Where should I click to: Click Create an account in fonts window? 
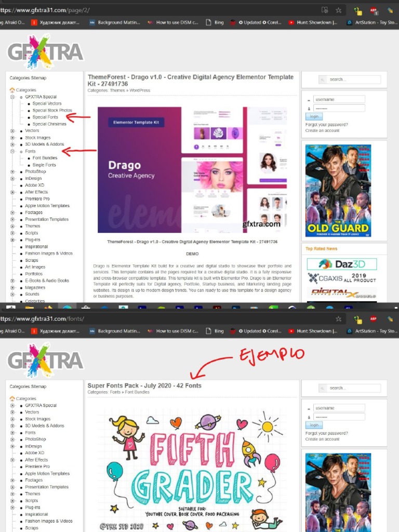pos(322,439)
